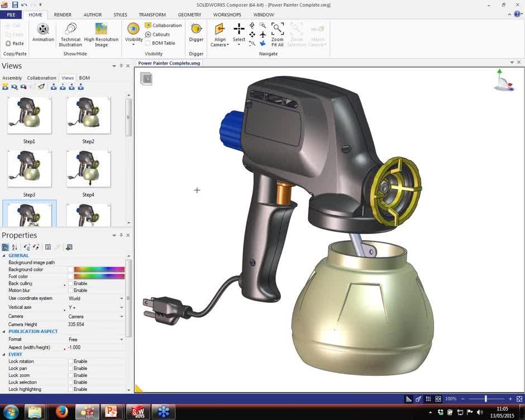The height and width of the screenshot is (420, 525).
Task: Open the BOM tab in Views panel
Action: click(84, 78)
